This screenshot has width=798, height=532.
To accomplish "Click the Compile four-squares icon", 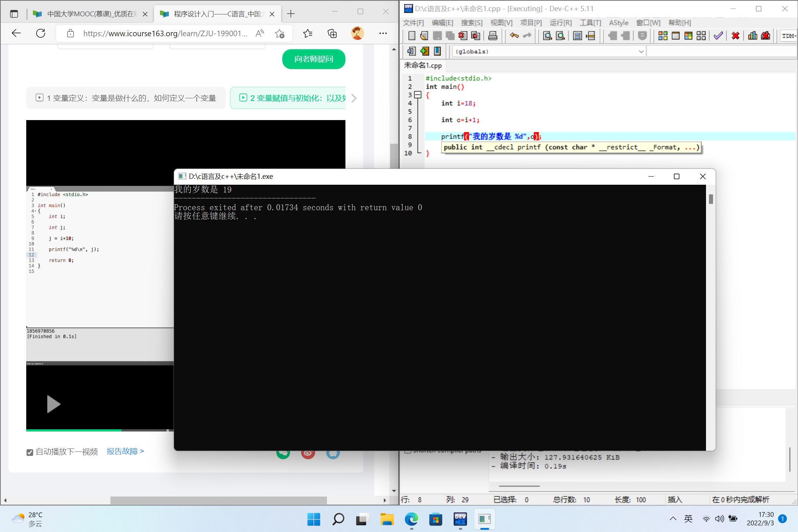I will [663, 36].
